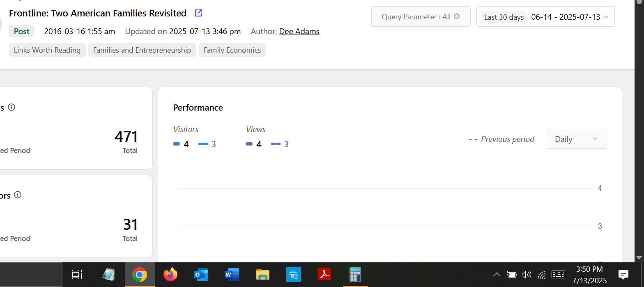Open Google Chrome from the taskbar
Viewport: 644px width, 287px height.
140,275
